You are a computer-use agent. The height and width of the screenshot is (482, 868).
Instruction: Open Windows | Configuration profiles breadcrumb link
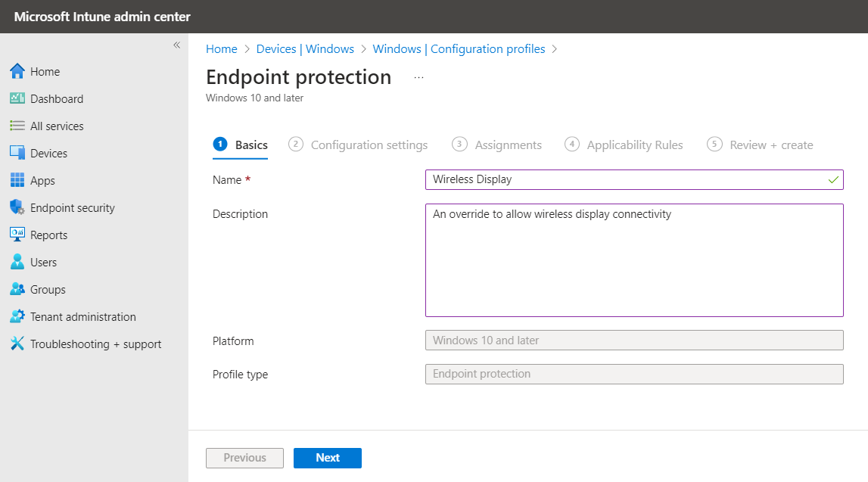click(x=459, y=48)
